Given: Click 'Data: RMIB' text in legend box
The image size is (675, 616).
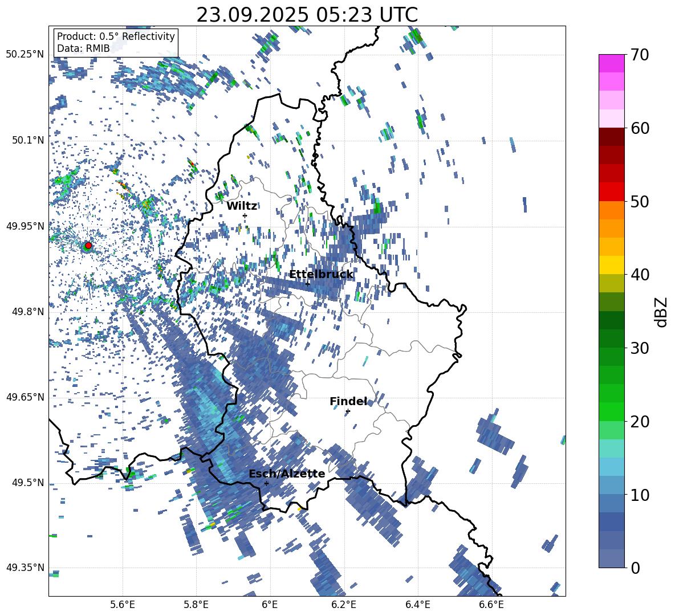Looking at the screenshot, I should 83,48.
